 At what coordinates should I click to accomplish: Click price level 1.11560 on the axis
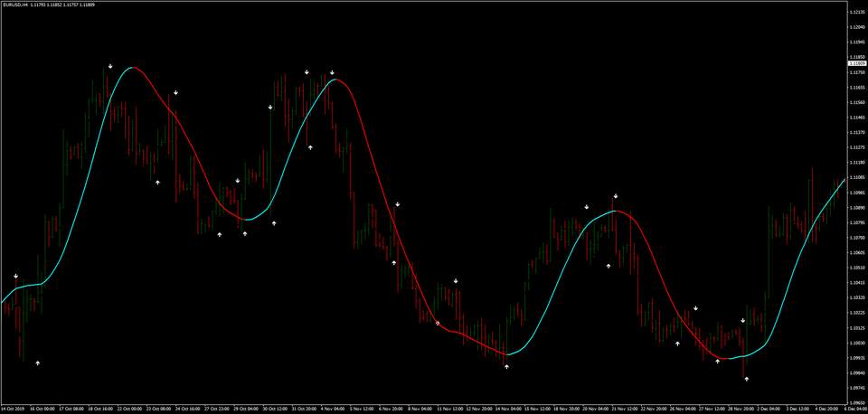[x=857, y=102]
